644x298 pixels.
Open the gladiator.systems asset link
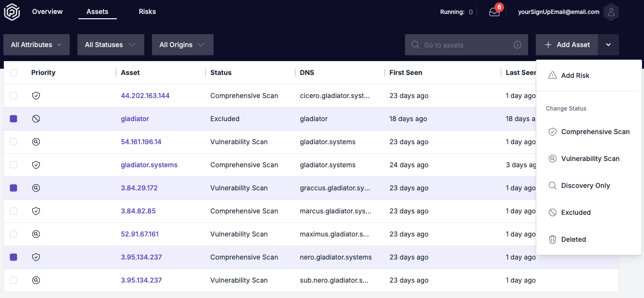pos(149,165)
